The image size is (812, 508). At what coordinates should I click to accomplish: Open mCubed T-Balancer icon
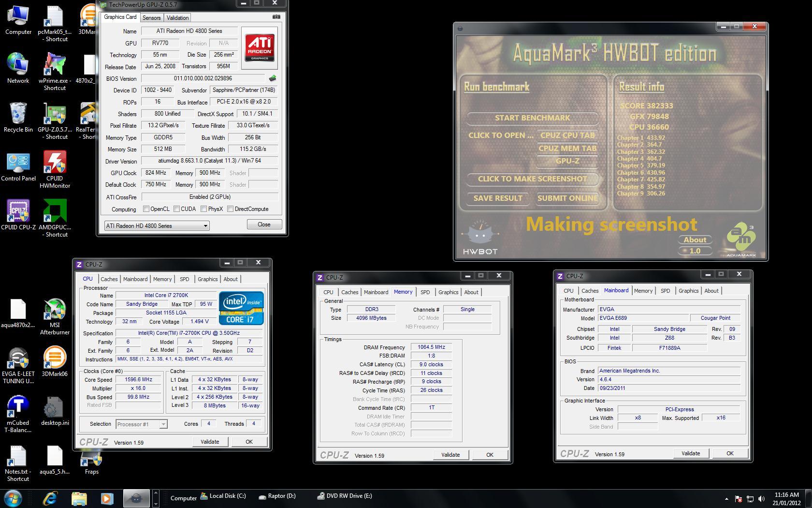(x=18, y=414)
